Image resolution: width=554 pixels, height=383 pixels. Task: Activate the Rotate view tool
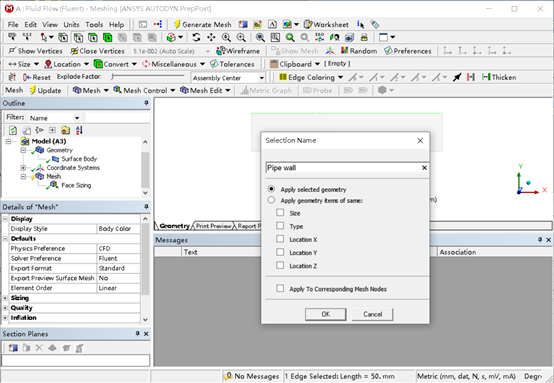[x=196, y=37]
